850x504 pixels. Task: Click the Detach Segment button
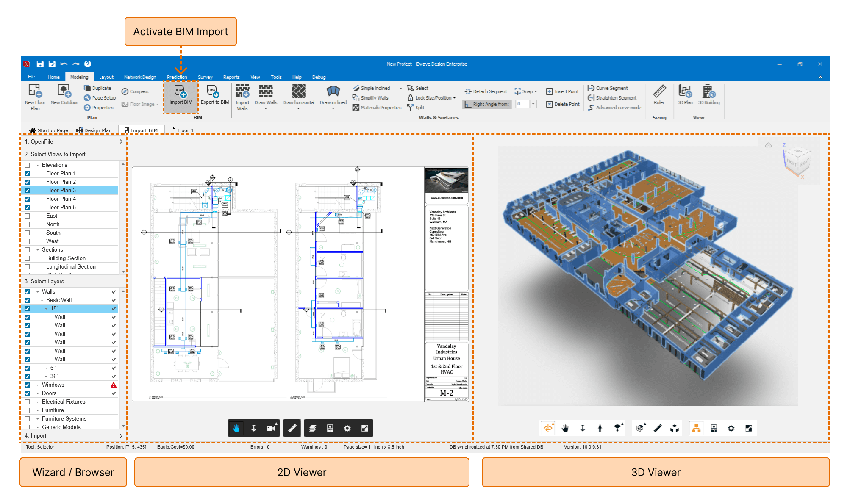coord(486,91)
